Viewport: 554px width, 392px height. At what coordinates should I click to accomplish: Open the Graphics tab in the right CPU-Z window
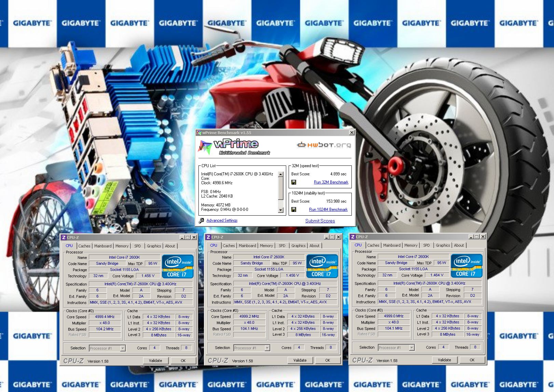[x=443, y=245]
